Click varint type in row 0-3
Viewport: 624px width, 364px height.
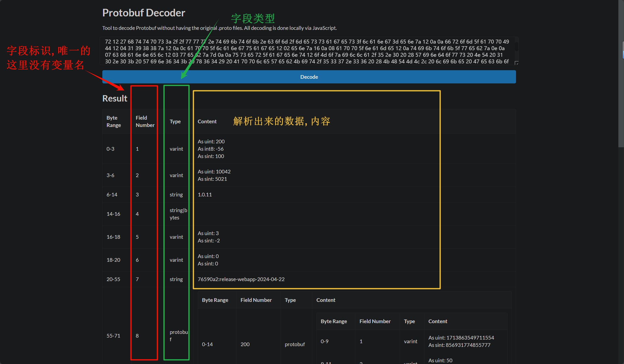coord(176,149)
